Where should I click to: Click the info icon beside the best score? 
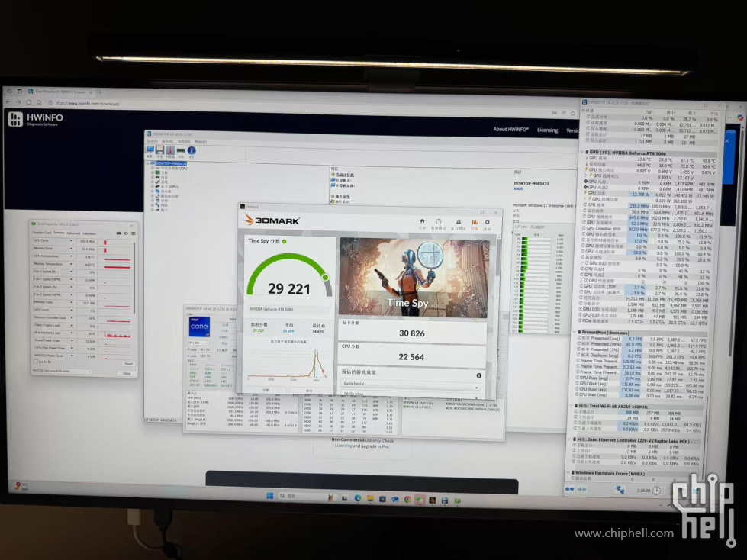coord(324,327)
